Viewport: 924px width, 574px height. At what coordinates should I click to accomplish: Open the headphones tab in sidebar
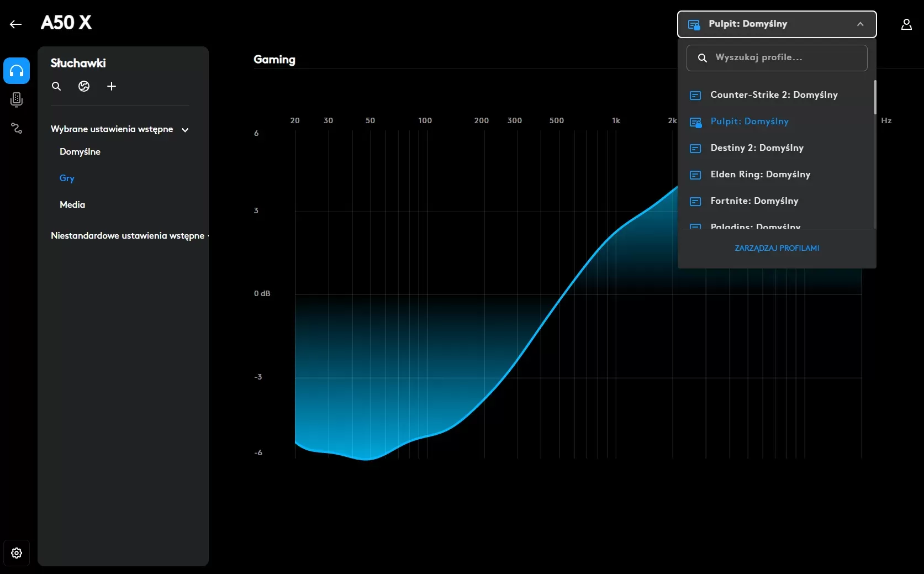click(x=17, y=71)
